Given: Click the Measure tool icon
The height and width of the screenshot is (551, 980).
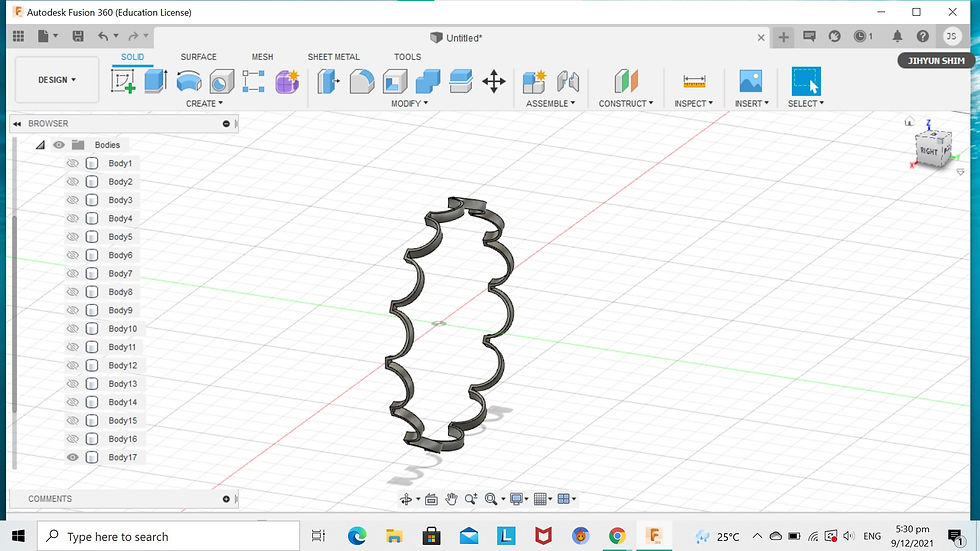Looking at the screenshot, I should point(694,81).
